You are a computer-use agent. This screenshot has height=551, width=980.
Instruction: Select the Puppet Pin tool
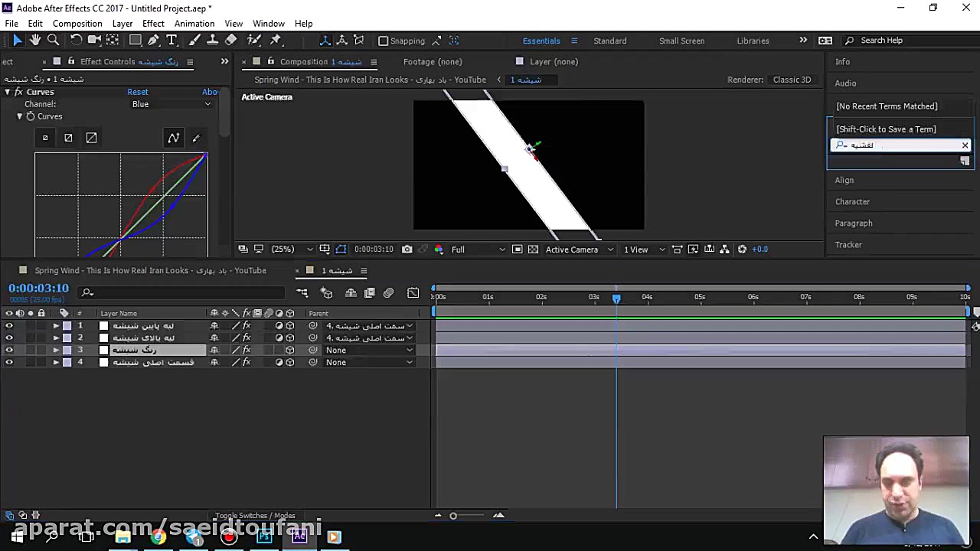pos(276,41)
